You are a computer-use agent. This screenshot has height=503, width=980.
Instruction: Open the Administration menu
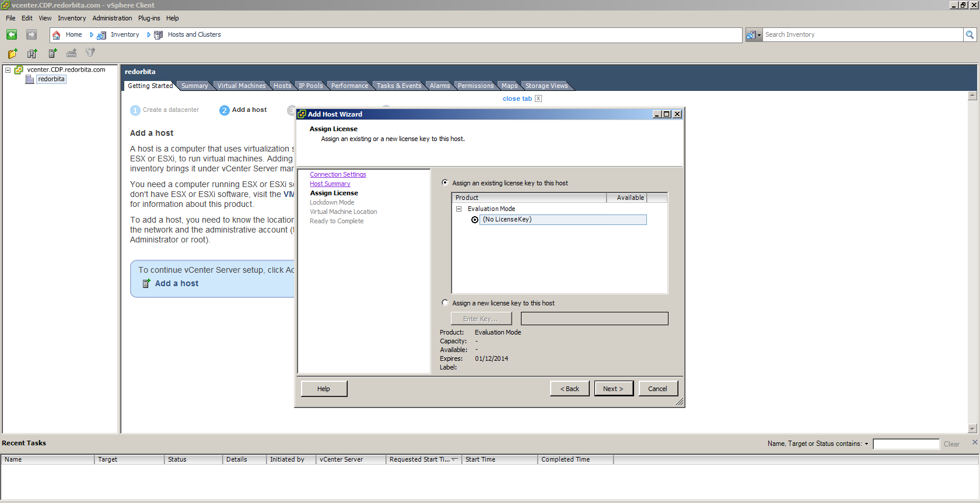(x=112, y=18)
